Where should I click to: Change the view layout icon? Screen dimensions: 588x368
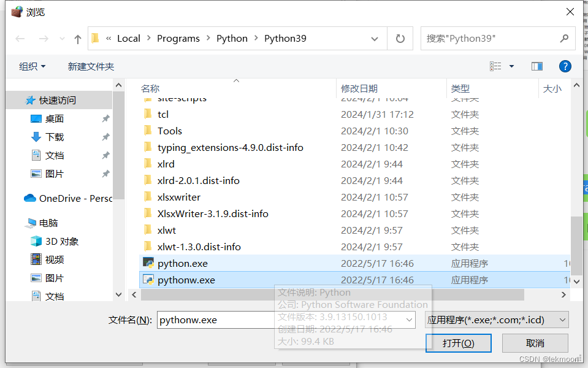495,66
